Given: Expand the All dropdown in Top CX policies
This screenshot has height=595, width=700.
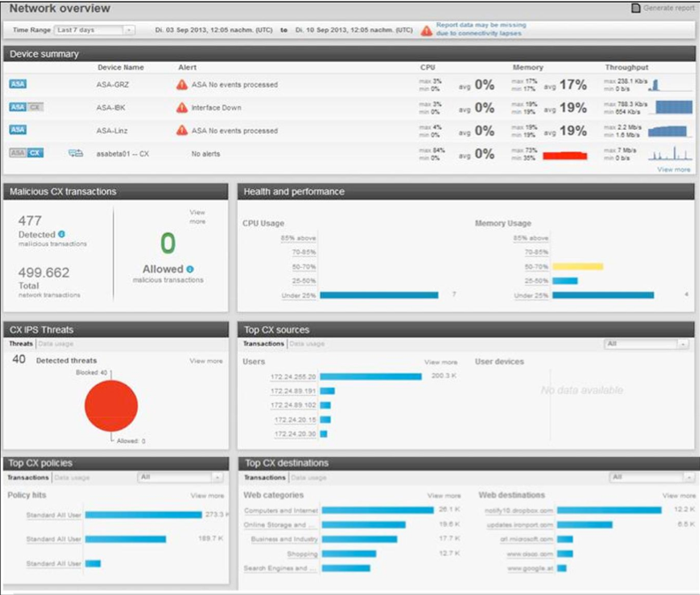Looking at the screenshot, I should click(x=179, y=477).
